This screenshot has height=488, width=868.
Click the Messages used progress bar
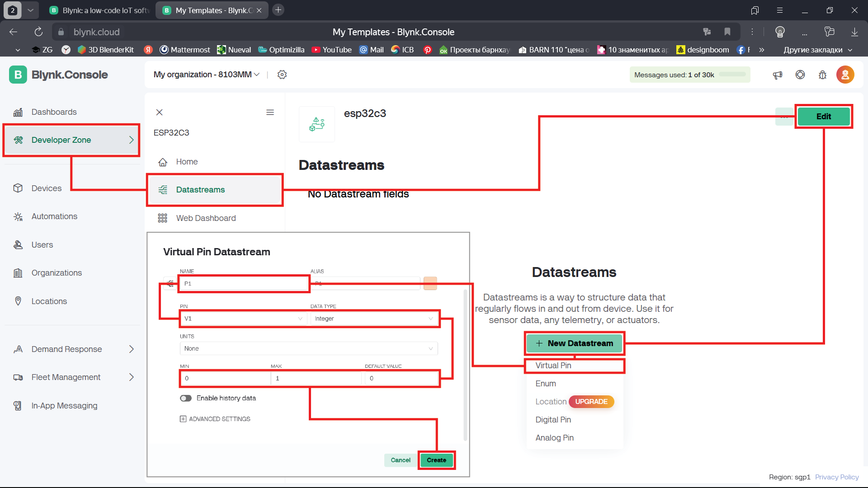tap(732, 75)
